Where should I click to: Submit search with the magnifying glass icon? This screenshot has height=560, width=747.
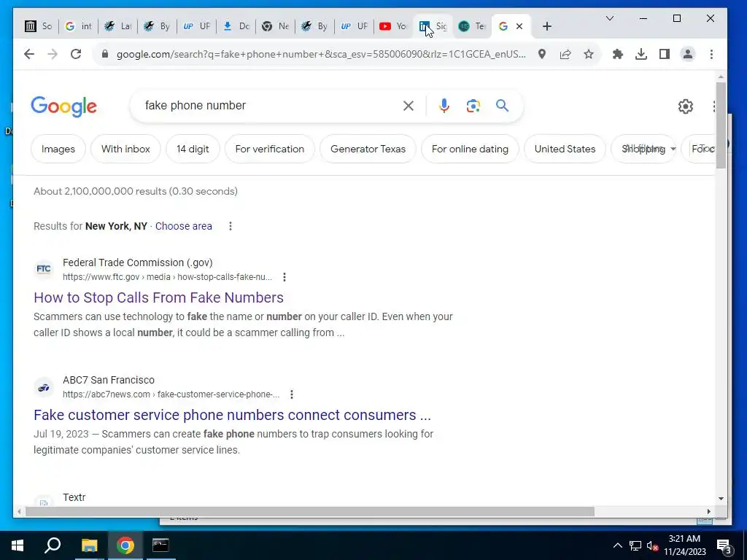click(502, 105)
